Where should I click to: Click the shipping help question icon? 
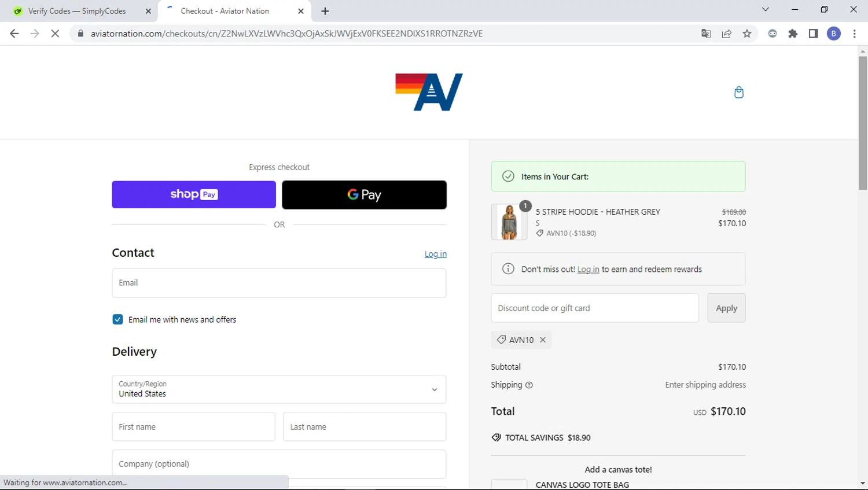(529, 385)
